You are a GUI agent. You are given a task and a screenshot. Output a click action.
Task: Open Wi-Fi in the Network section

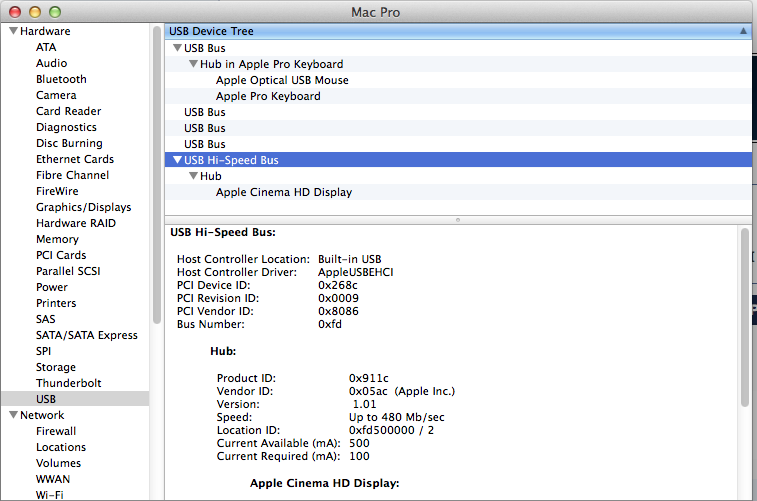pyautogui.click(x=50, y=495)
